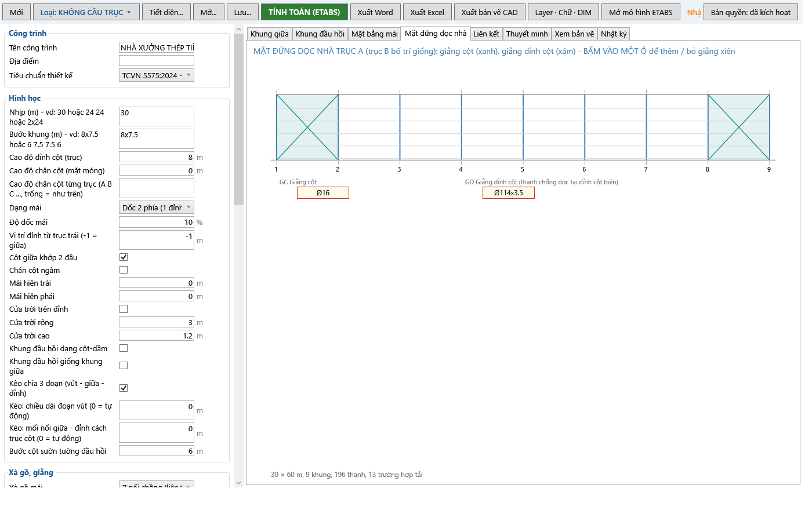Image resolution: width=812 pixels, height=510 pixels.
Task: Open the Thuyết minh tab
Action: (x=527, y=34)
